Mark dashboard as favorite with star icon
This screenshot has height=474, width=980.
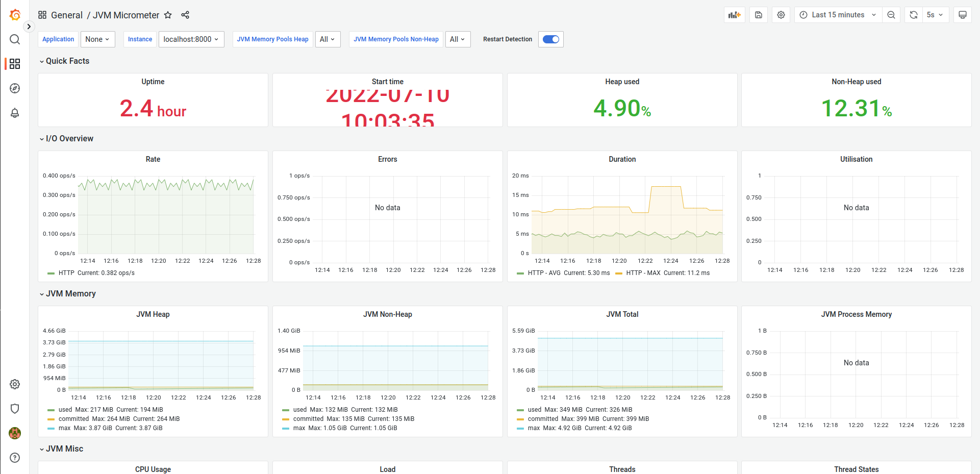168,15
